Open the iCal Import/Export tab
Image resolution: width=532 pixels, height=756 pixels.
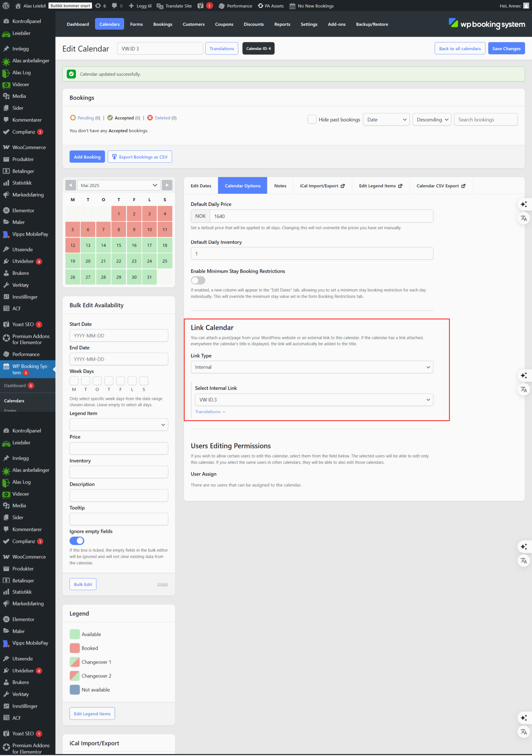coord(322,186)
